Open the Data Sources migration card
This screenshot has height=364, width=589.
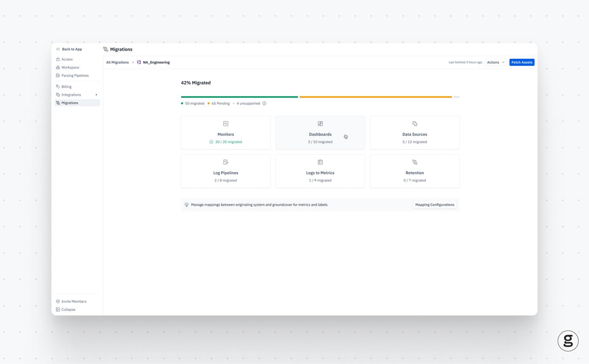pyautogui.click(x=415, y=133)
